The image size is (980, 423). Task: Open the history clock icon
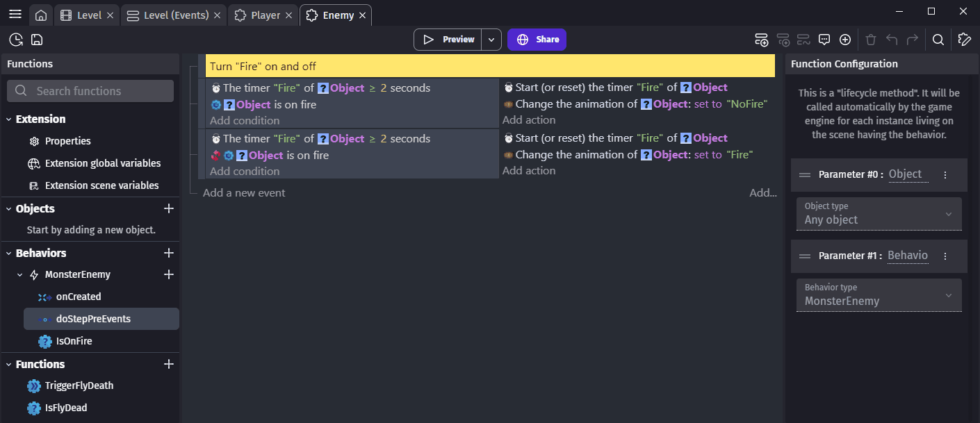tap(15, 40)
